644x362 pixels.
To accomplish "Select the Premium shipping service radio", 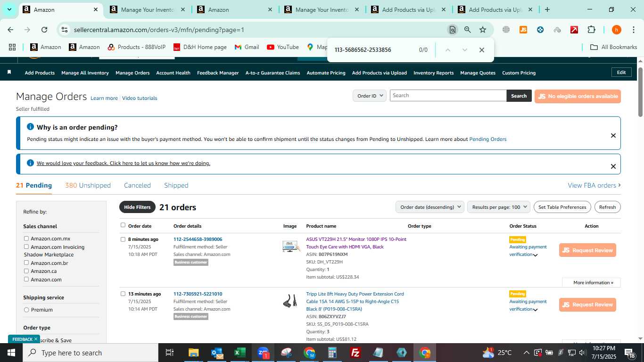I will [x=26, y=310].
